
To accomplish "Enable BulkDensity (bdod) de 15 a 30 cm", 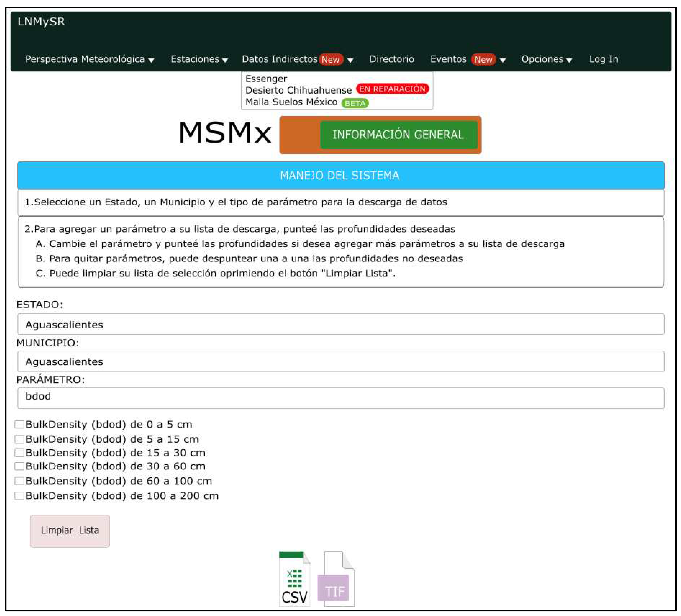I will point(19,453).
